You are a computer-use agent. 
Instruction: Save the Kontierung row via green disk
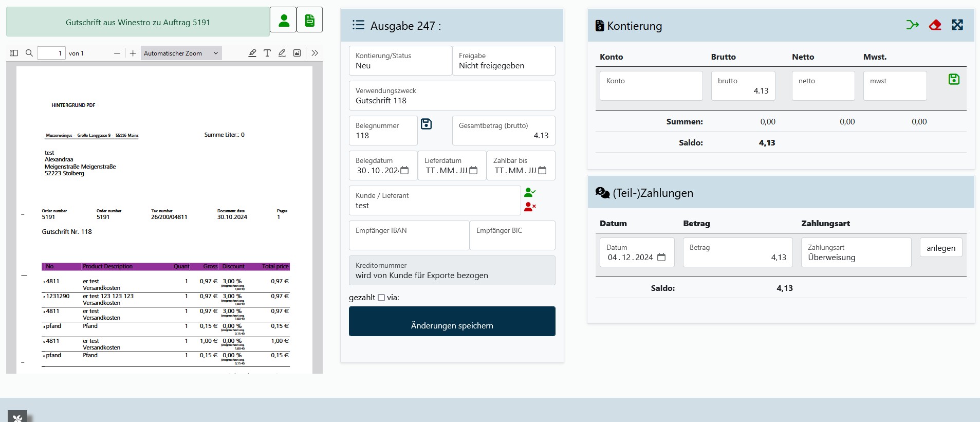coord(954,79)
